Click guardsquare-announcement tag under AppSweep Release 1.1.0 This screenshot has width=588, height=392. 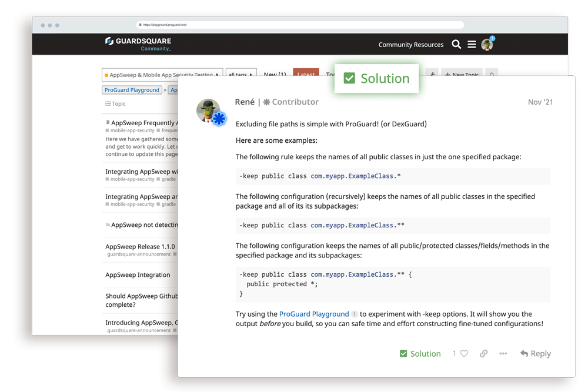pos(139,254)
